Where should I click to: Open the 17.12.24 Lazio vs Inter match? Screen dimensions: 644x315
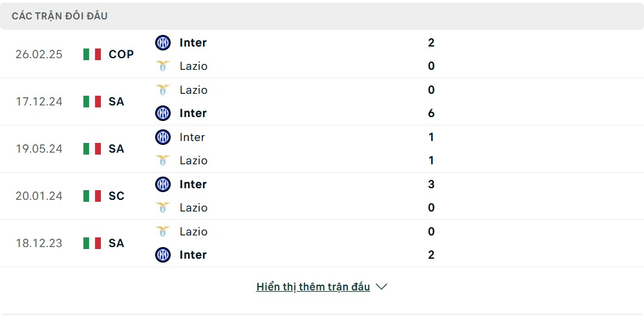(x=322, y=102)
